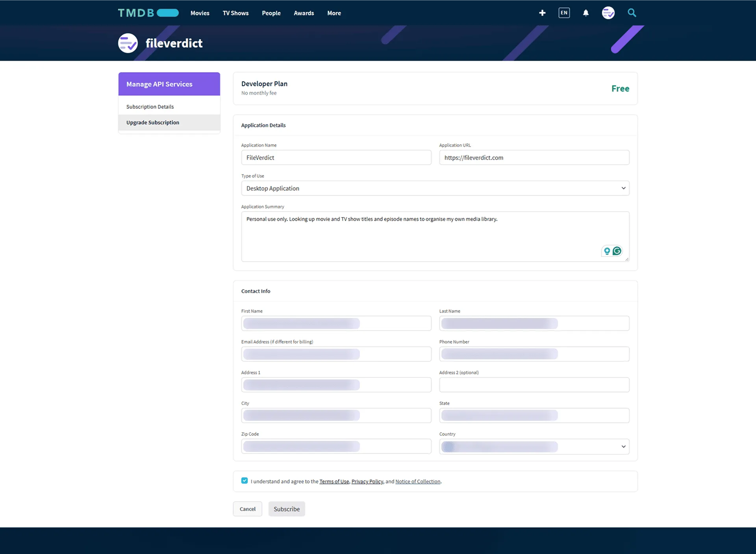Open the Type of Use dropdown
Image resolution: width=756 pixels, height=554 pixels.
click(435, 188)
